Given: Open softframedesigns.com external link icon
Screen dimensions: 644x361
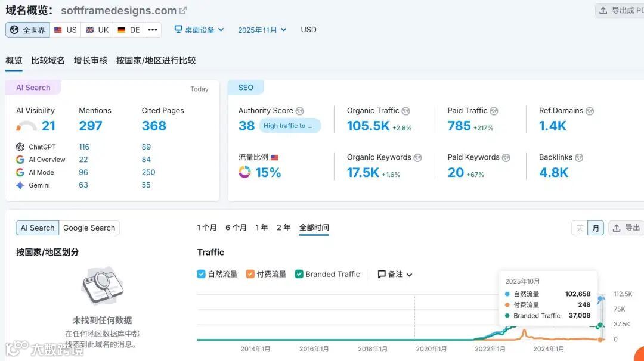Looking at the screenshot, I should (x=183, y=10).
